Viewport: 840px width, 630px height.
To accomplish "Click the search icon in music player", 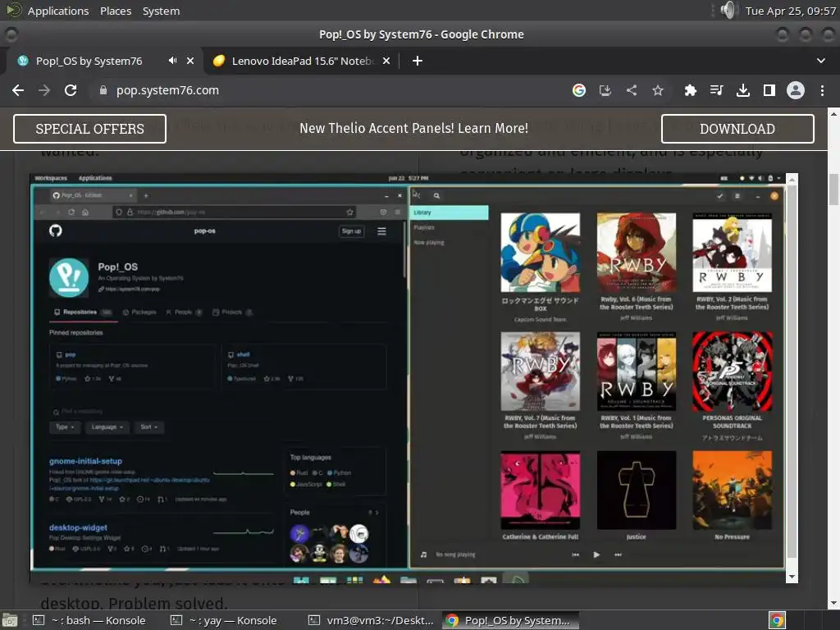I will click(436, 196).
